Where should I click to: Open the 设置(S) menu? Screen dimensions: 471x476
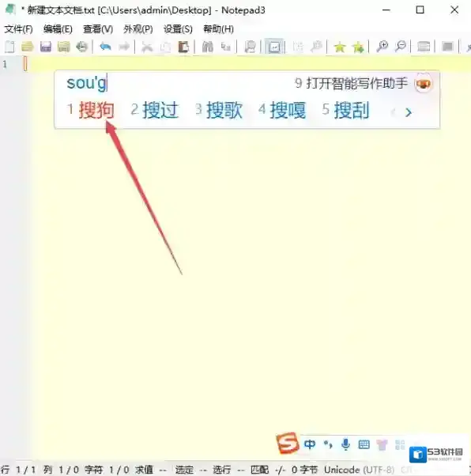point(178,29)
